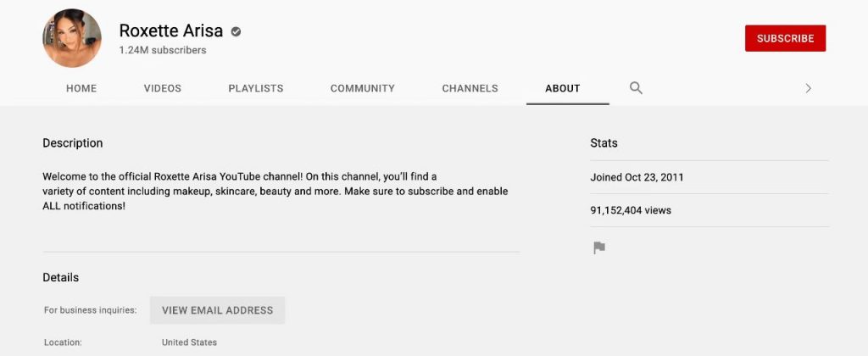The width and height of the screenshot is (868, 356).
Task: Click the United States location text
Action: [189, 342]
